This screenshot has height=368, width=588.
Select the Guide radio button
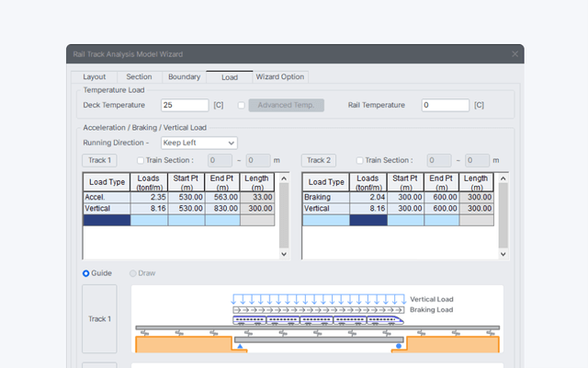[x=85, y=273]
